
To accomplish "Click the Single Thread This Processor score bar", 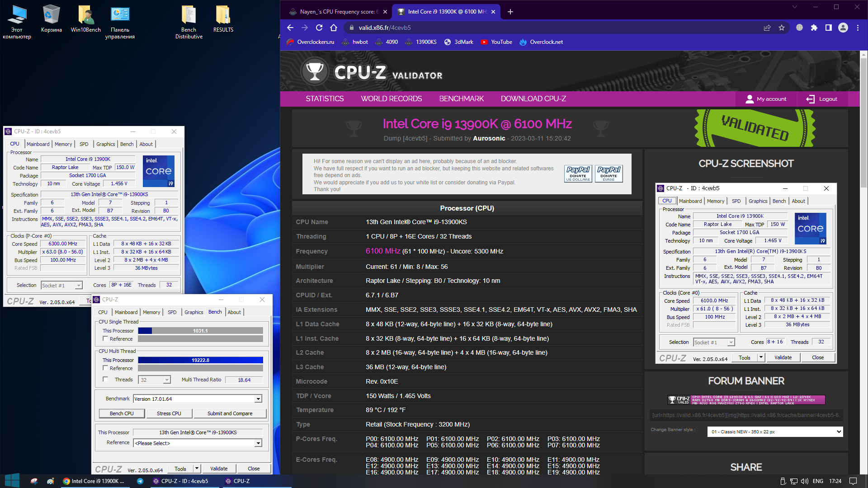I will [201, 331].
